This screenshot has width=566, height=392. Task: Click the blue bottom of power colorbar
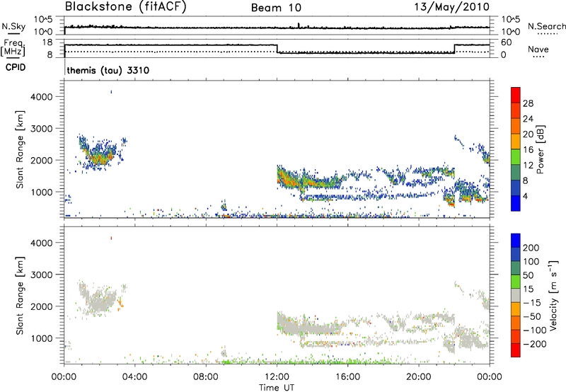516,203
